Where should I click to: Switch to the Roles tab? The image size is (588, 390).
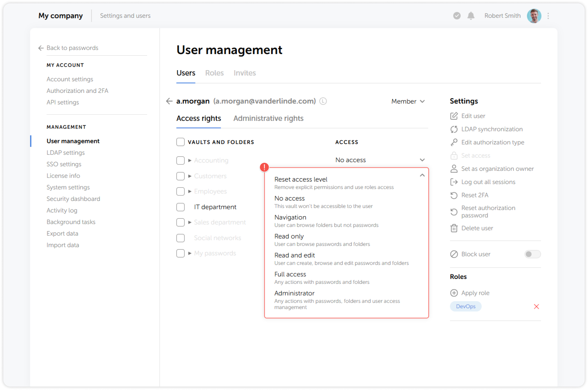215,73
